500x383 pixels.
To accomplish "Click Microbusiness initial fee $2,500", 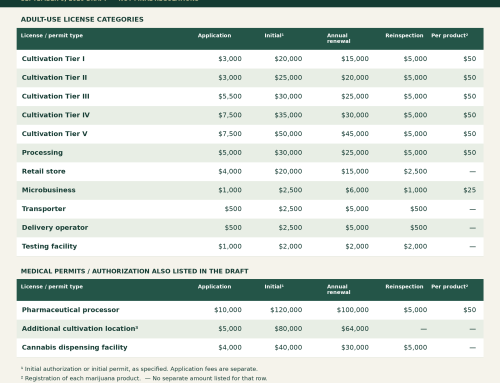I will 290,190.
